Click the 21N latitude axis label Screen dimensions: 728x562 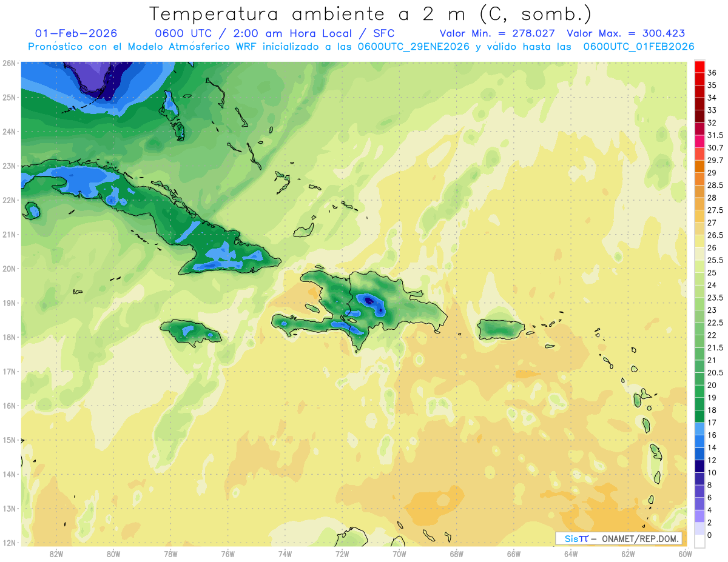[x=9, y=235]
